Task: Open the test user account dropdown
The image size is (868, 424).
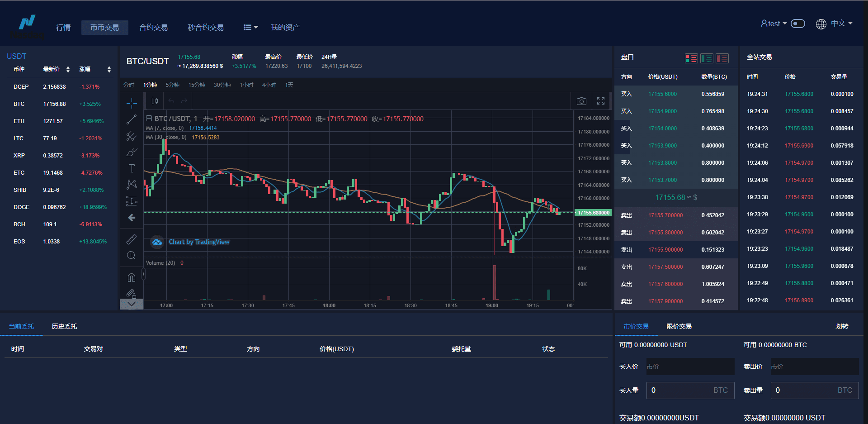Action: pyautogui.click(x=774, y=24)
